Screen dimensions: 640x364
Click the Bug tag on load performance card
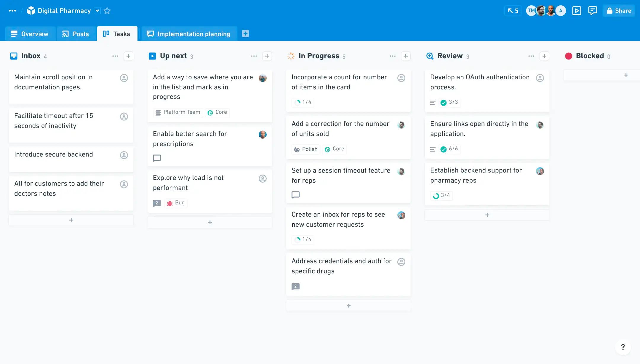[x=176, y=203]
